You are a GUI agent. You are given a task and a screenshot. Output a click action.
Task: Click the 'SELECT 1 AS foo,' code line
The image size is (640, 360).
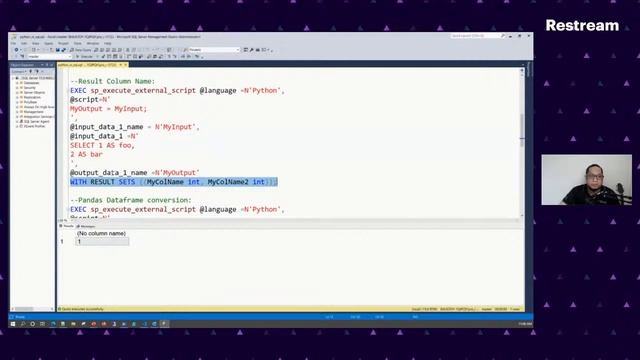pos(102,145)
